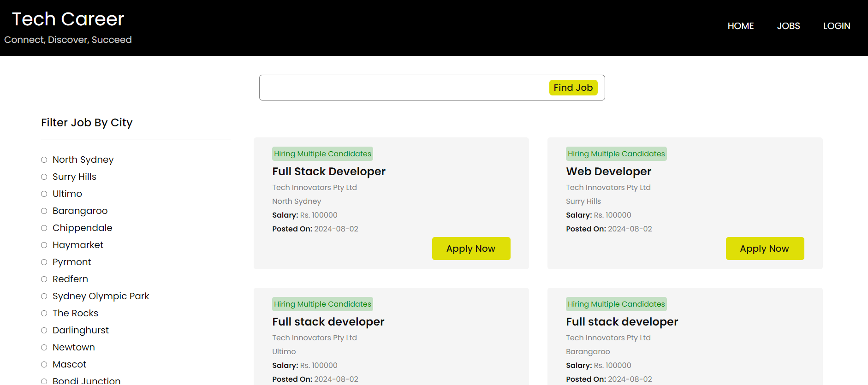Filter jobs by Ultimo

point(44,194)
